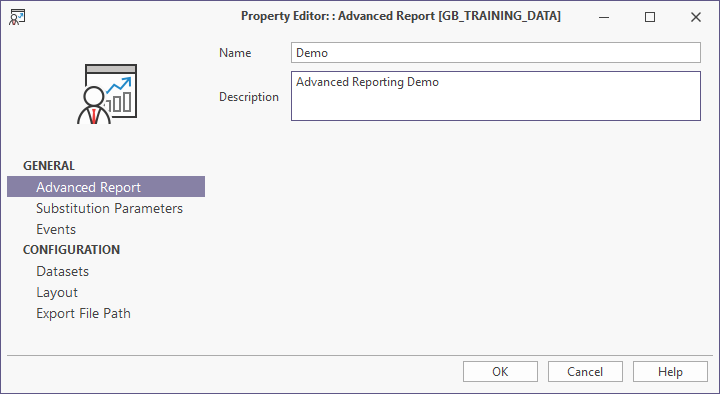Open Help for the property editor

670,371
